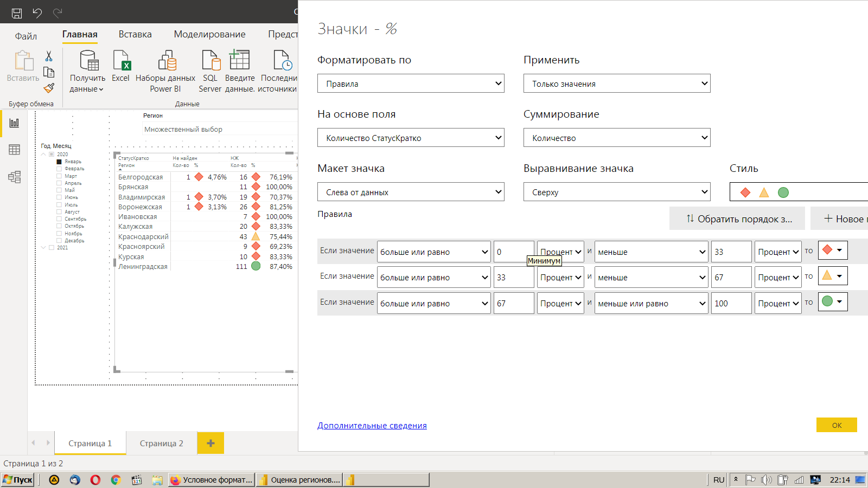This screenshot has width=868, height=488.
Task: Open Пуск start button
Action: (18, 480)
